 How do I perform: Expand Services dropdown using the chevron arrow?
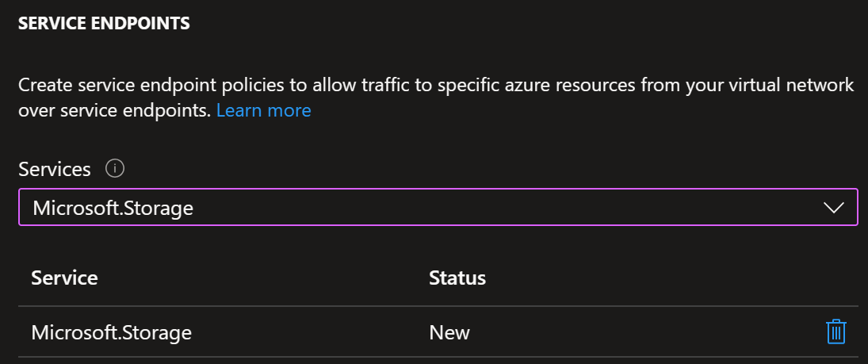pyautogui.click(x=833, y=208)
